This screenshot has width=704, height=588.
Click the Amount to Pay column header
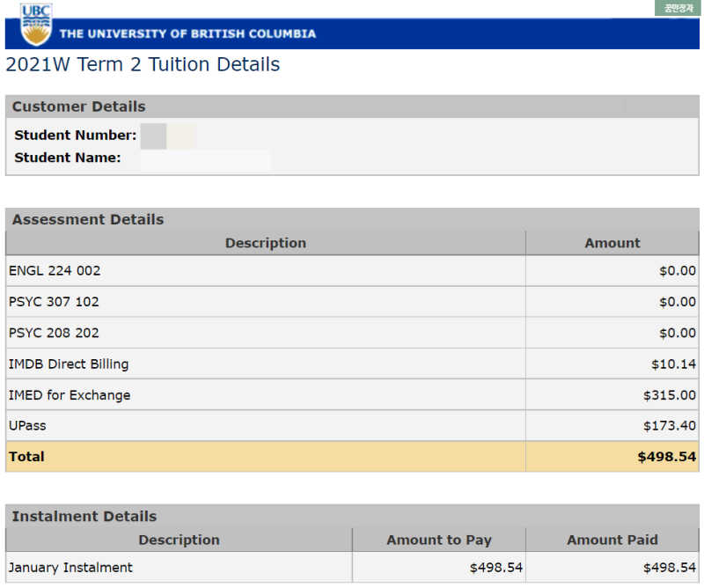[x=439, y=540]
